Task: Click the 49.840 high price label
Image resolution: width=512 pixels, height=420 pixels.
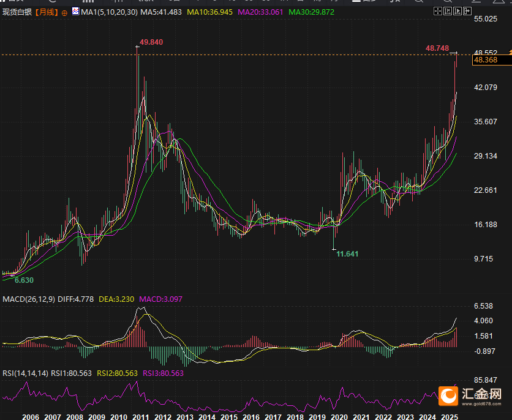Action: pos(151,42)
